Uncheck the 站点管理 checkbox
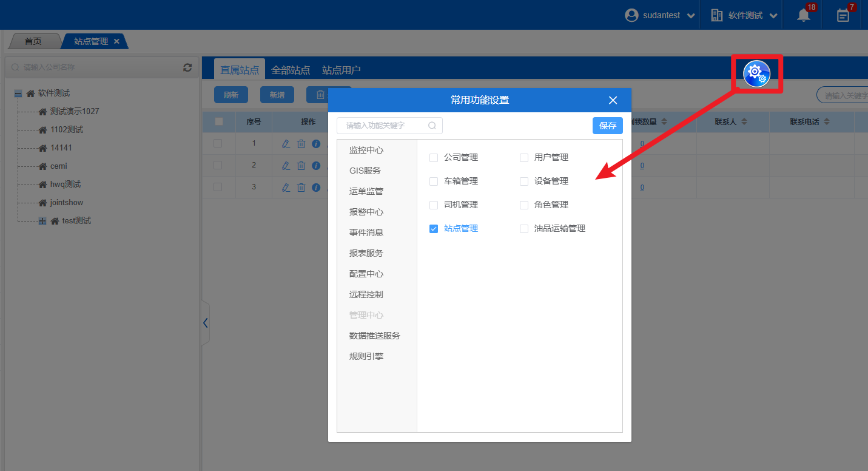The image size is (868, 471). (434, 229)
